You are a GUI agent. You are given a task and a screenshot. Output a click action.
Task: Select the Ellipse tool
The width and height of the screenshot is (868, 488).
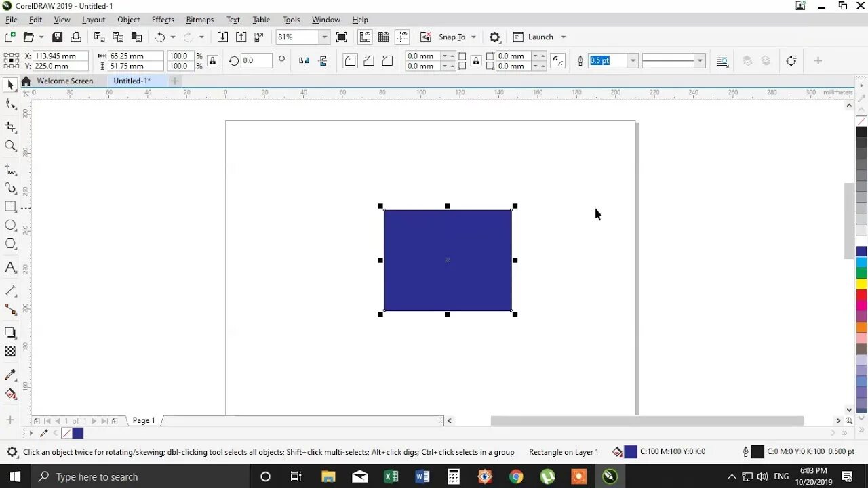tap(10, 225)
